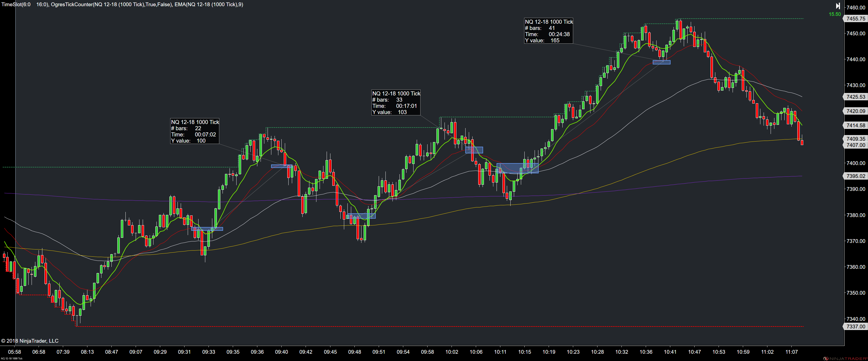The width and height of the screenshot is (868, 361).
Task: Select the blue rectangle drawn at 09:48
Action: (361, 216)
